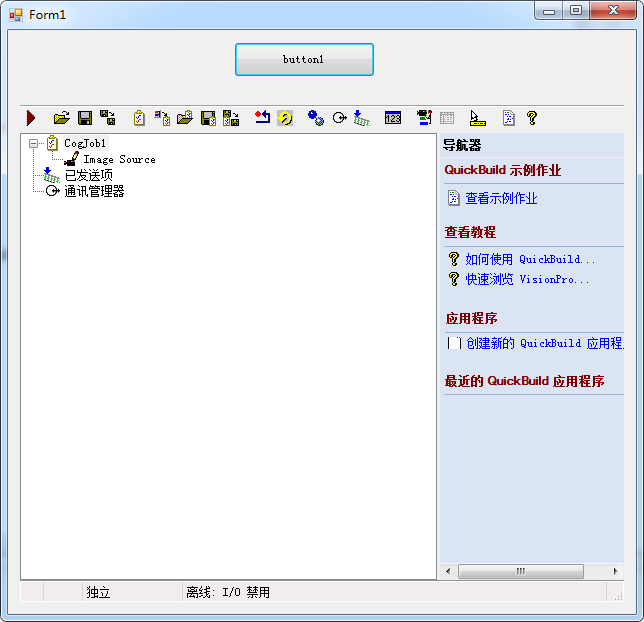Click the 导航器 panel header
Image resolution: width=644 pixels, height=622 pixels.
(462, 145)
